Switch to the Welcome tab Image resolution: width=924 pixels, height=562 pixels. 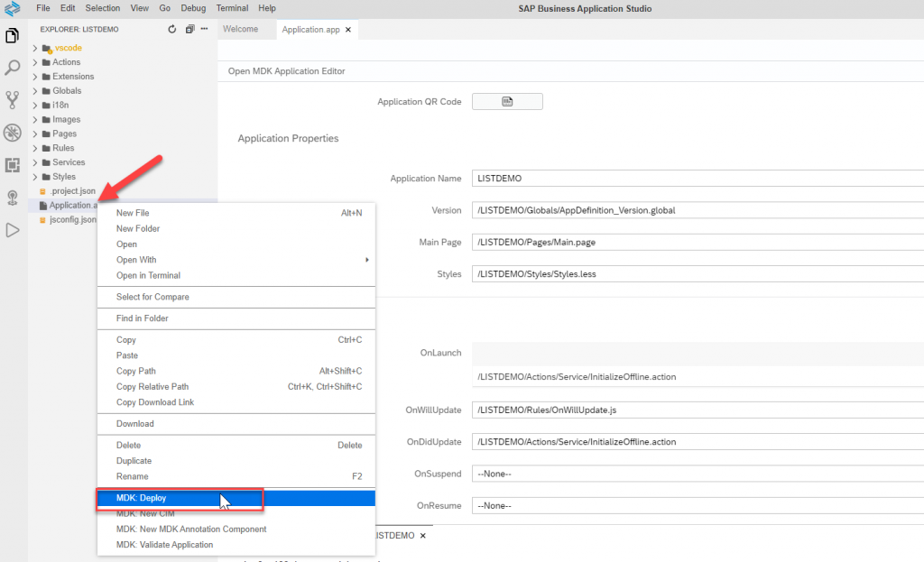(x=240, y=29)
